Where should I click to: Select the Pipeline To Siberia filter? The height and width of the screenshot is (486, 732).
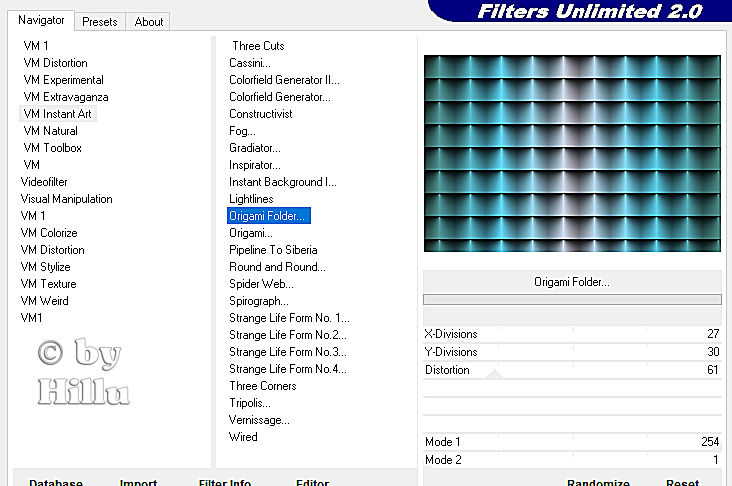tap(273, 250)
